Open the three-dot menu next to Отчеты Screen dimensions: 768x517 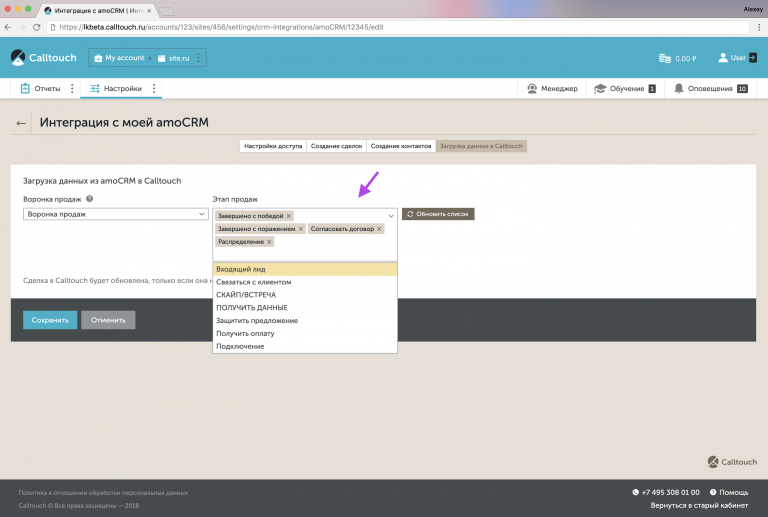[72, 89]
